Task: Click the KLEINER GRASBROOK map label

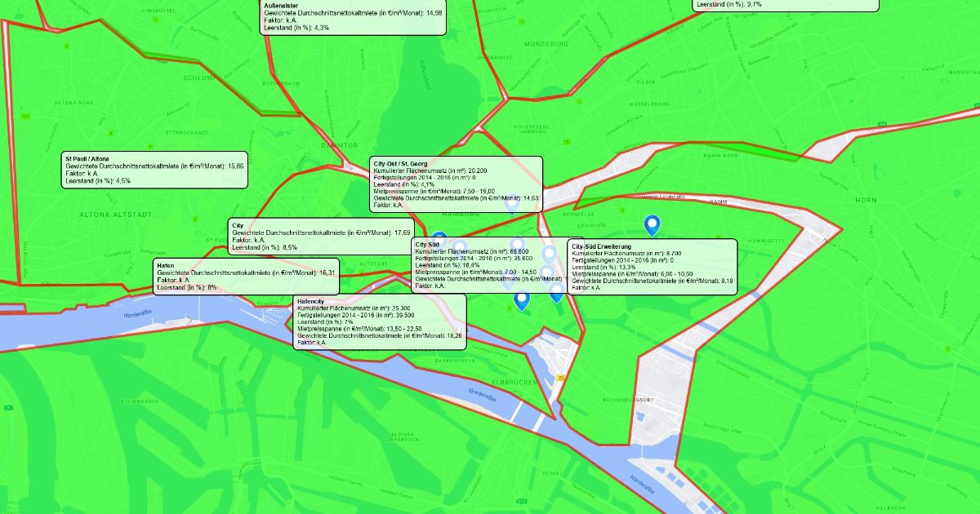Action: [x=403, y=436]
